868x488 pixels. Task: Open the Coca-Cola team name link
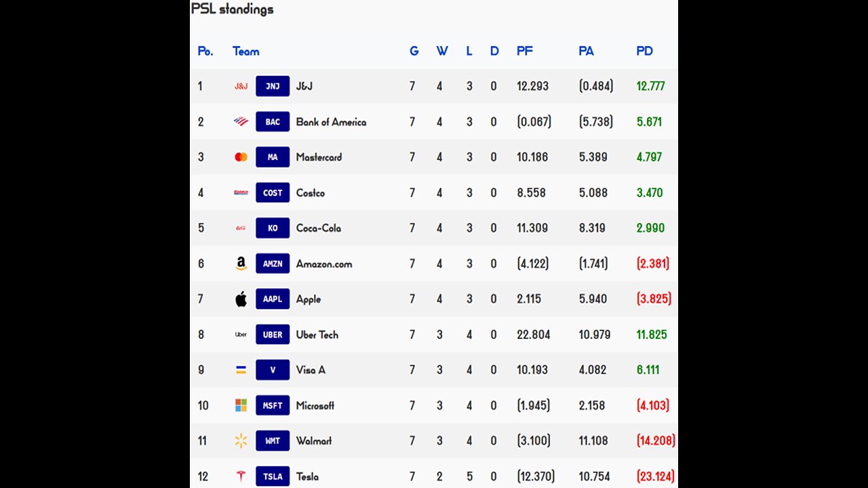coord(318,228)
